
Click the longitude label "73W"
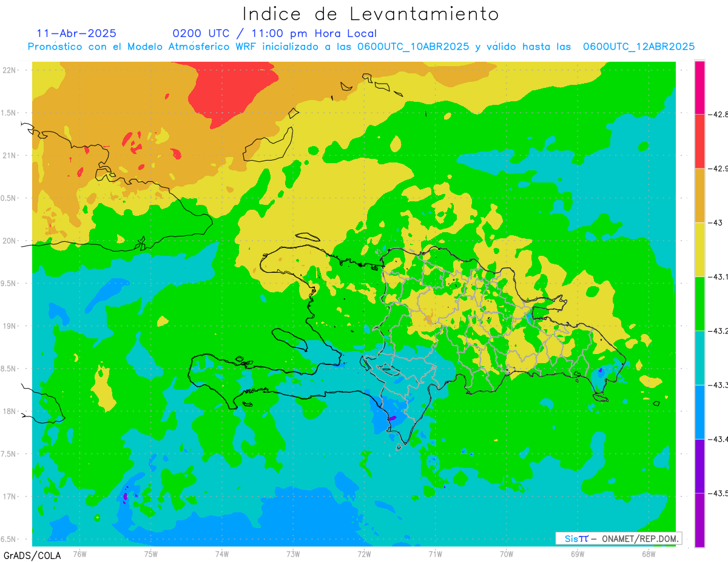(293, 554)
